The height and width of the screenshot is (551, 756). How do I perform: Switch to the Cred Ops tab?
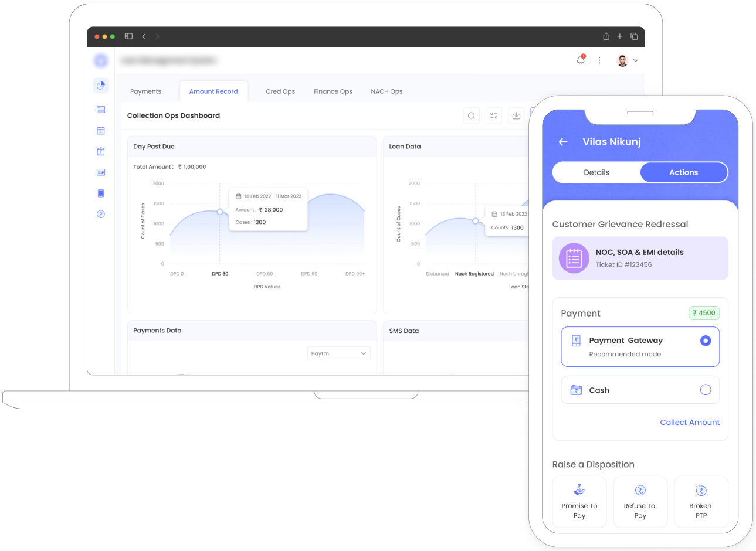pyautogui.click(x=280, y=91)
